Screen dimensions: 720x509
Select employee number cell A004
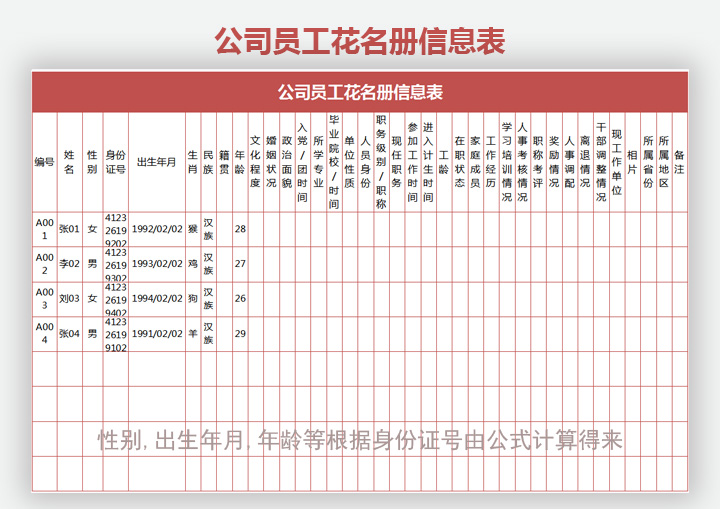click(x=45, y=334)
